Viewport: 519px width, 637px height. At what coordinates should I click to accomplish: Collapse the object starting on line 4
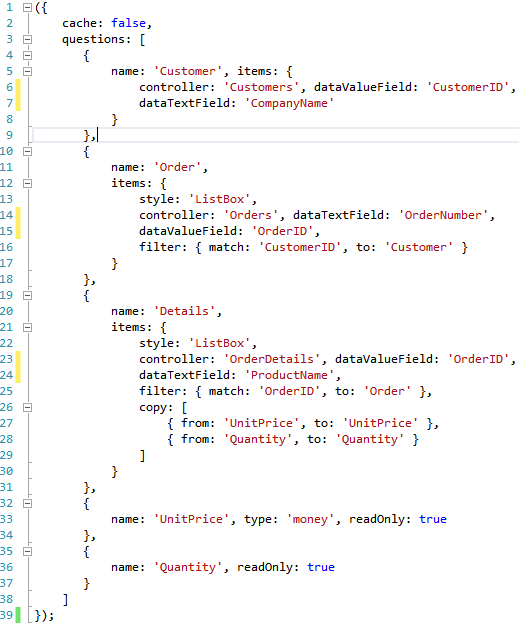[27, 55]
